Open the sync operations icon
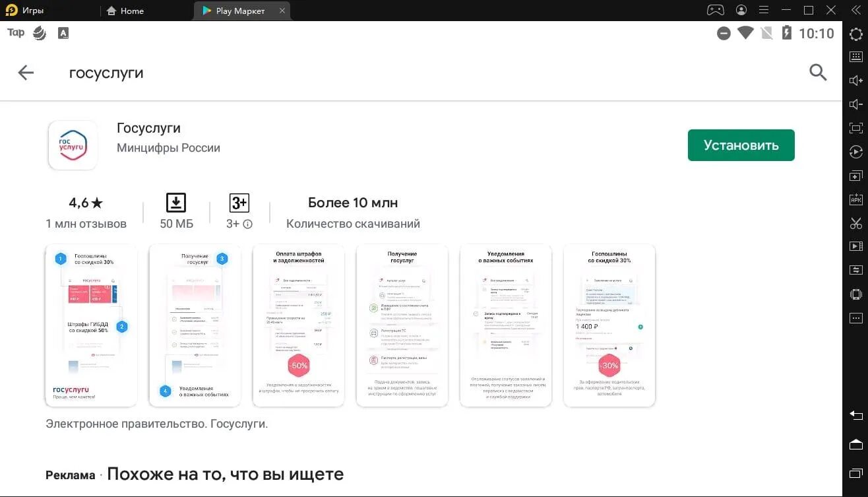The image size is (868, 497). pos(855,270)
